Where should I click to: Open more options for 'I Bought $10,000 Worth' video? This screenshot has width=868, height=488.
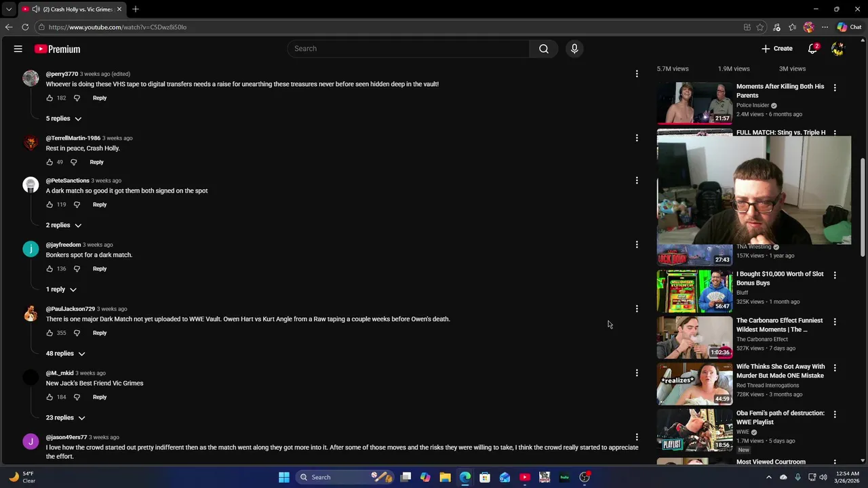[835, 275]
